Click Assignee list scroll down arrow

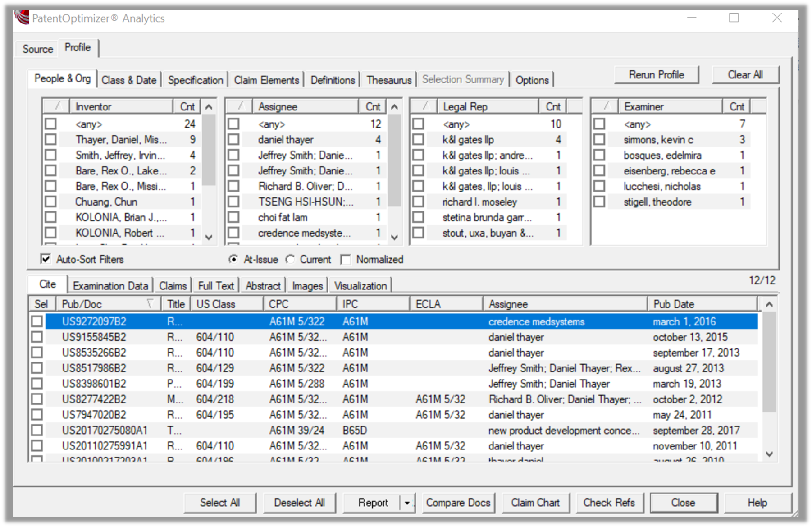pyautogui.click(x=394, y=237)
